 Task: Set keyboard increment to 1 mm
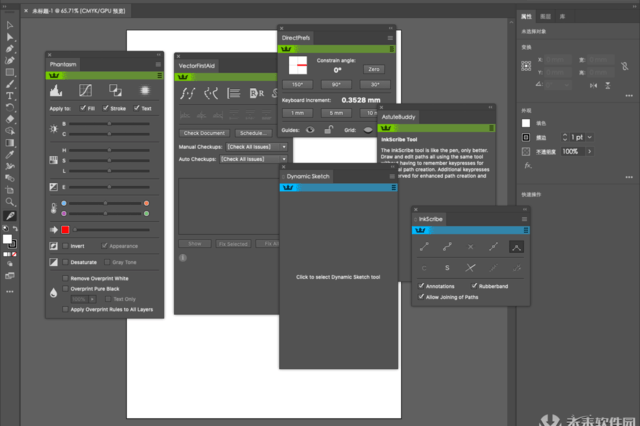298,113
